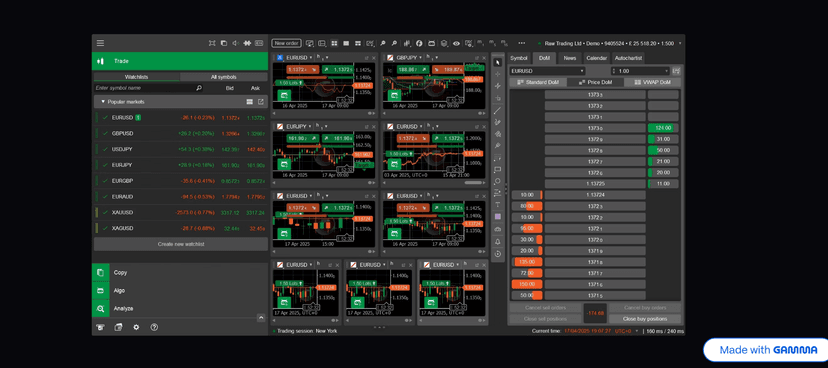Image resolution: width=828 pixels, height=368 pixels.
Task: Click the zoom in magnifier toolbar icon
Action: pyautogui.click(x=383, y=43)
